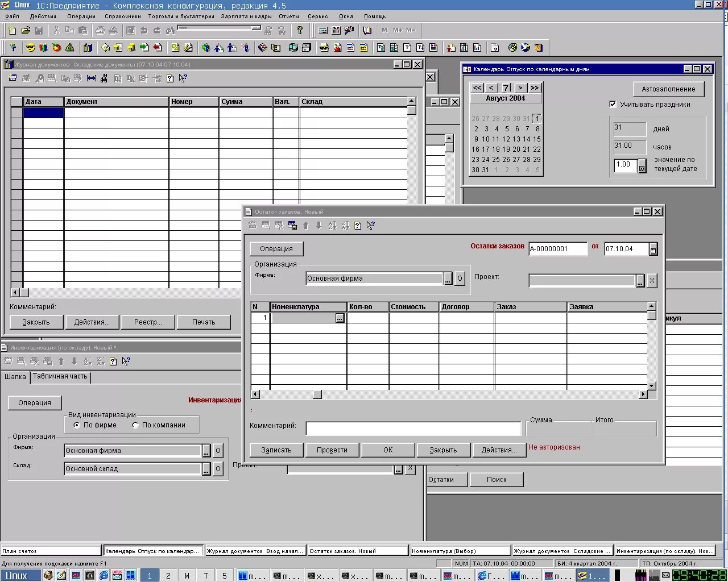728x582 pixels.
Task: Open the Номенклатура cell selector in row 1
Action: pos(340,318)
